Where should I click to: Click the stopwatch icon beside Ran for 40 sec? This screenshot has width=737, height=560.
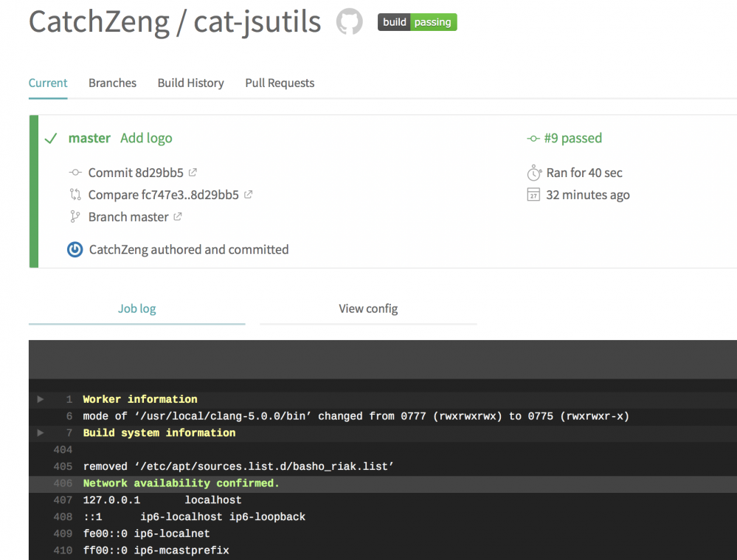click(534, 173)
